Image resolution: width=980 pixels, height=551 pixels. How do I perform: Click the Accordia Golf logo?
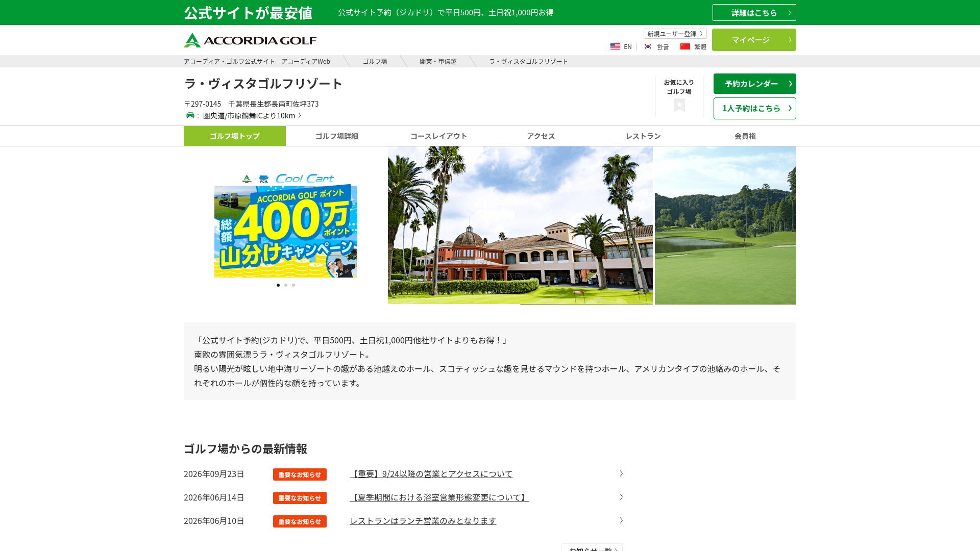[x=250, y=40]
